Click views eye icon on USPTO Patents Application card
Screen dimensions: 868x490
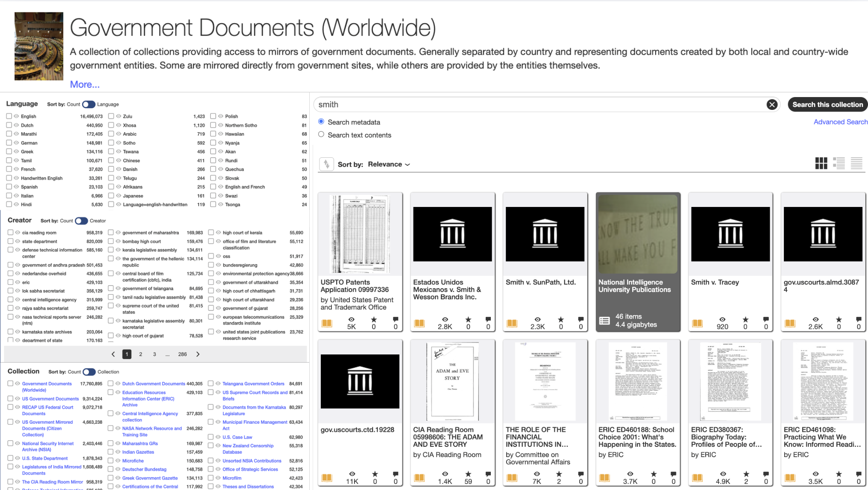pos(352,319)
